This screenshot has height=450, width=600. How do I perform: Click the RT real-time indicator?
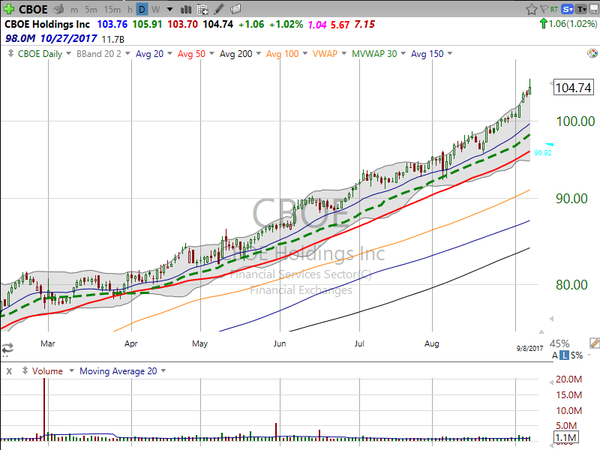click(554, 9)
